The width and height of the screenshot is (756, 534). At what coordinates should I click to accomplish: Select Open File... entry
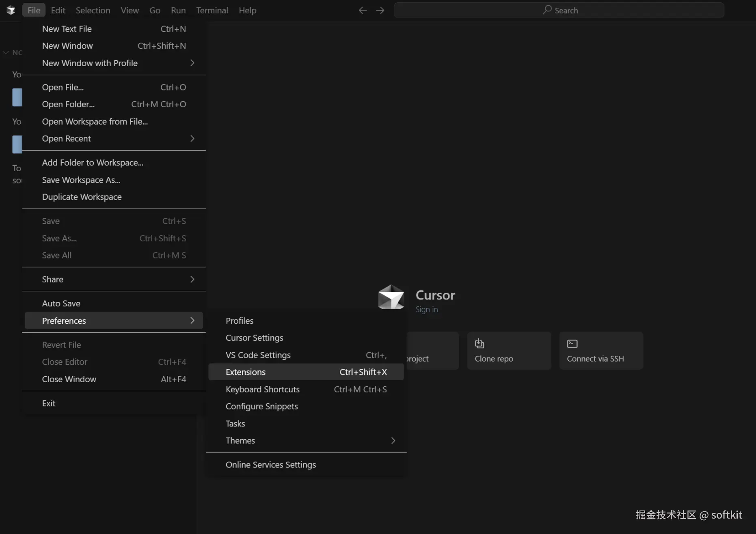tap(114, 87)
